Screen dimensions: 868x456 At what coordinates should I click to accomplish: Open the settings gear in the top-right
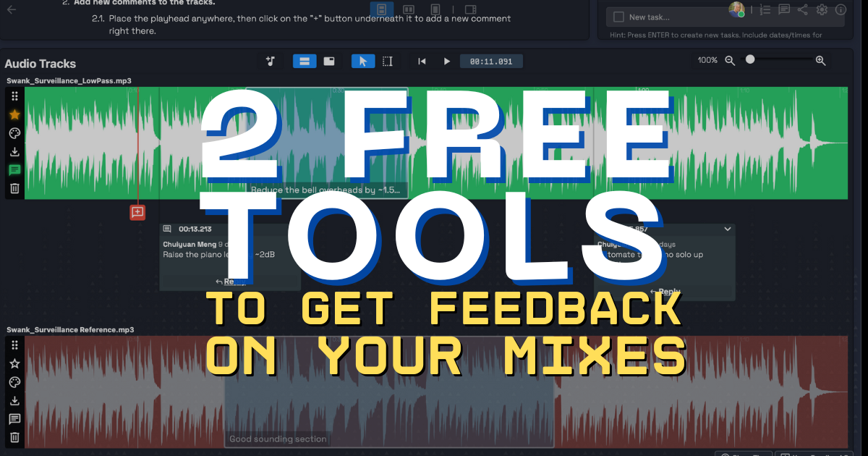point(822,9)
